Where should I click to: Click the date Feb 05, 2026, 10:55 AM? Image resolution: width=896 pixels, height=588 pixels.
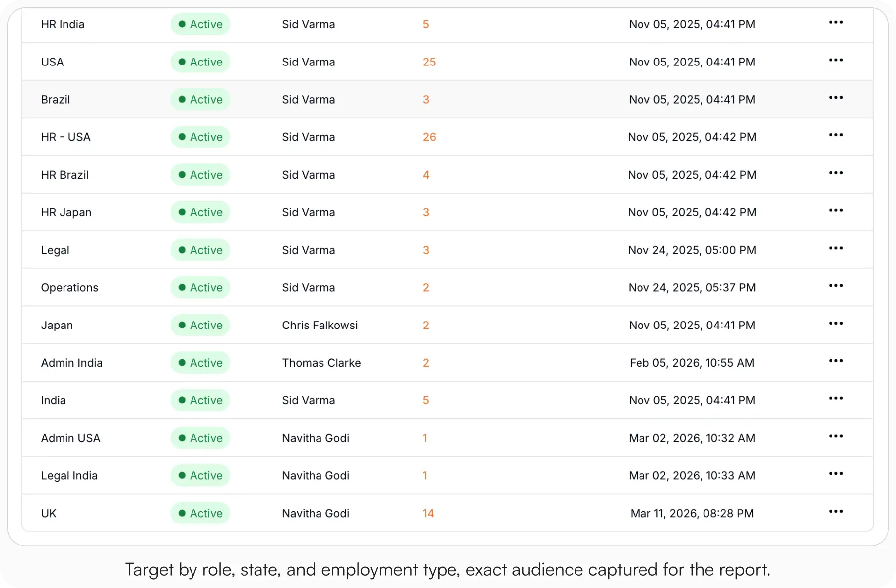692,363
